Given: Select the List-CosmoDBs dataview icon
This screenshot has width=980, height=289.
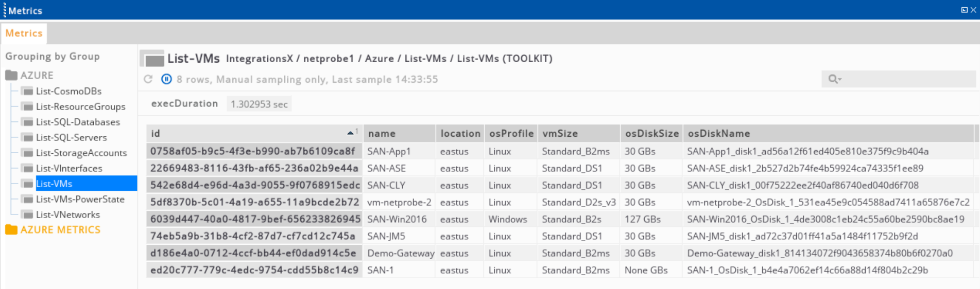Looking at the screenshot, I should [27, 91].
